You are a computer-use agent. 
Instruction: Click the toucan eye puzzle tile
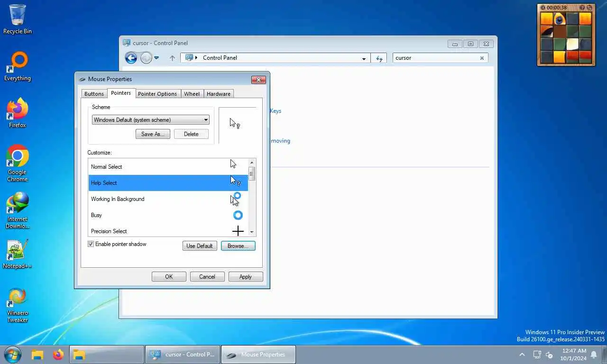tap(560, 18)
